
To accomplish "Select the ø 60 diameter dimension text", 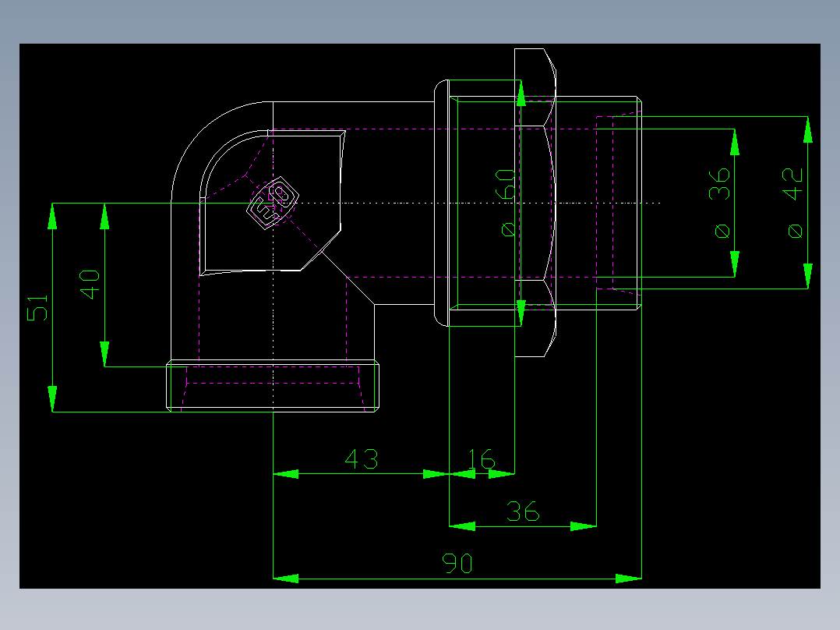I will point(506,202).
